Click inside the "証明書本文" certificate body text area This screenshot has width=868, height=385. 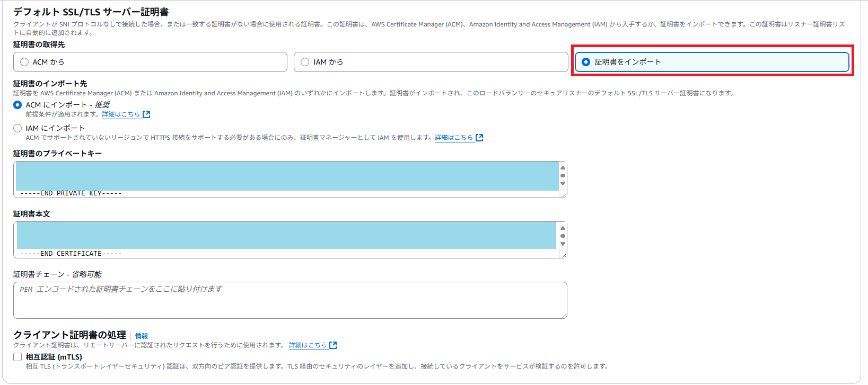tap(290, 240)
